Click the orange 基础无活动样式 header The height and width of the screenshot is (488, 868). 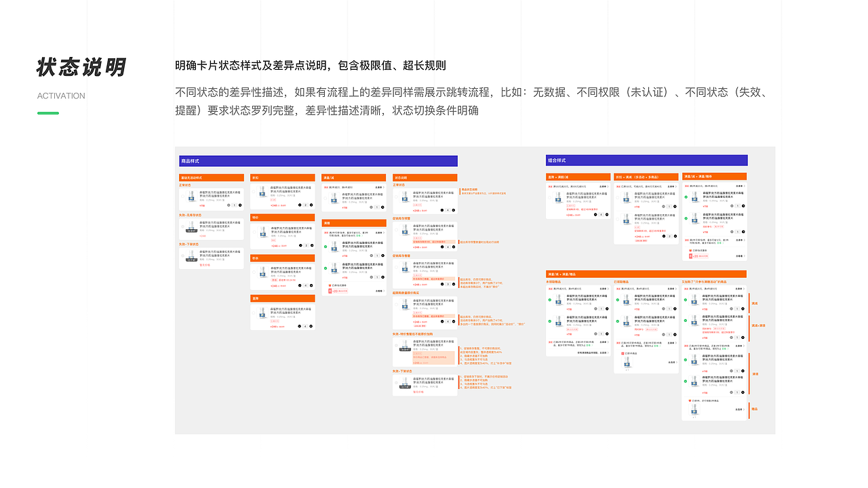click(212, 178)
